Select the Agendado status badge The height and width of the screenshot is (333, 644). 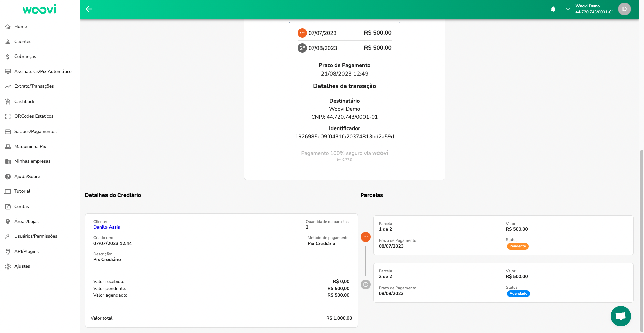click(518, 294)
